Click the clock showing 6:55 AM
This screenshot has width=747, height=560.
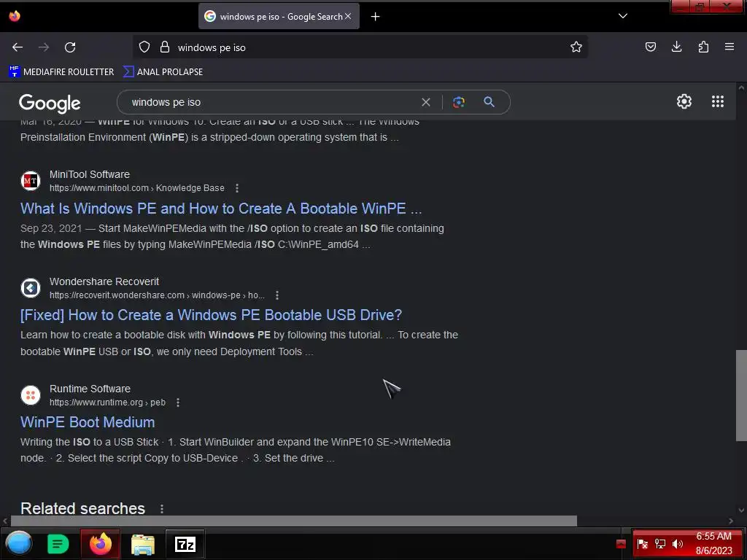(713, 543)
